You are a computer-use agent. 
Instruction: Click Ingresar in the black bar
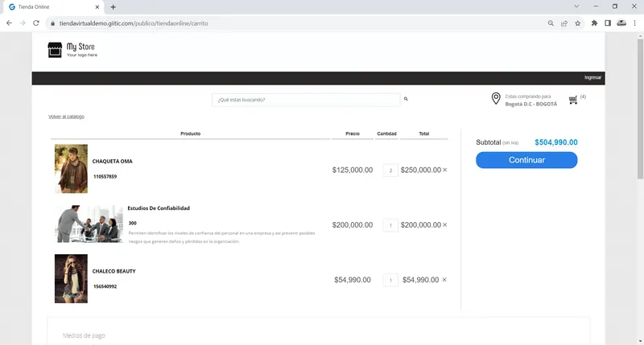pyautogui.click(x=592, y=77)
